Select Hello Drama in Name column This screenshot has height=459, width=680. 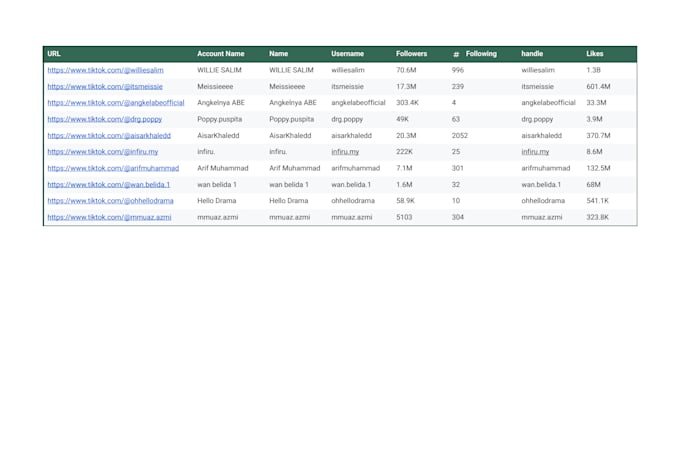click(x=288, y=201)
